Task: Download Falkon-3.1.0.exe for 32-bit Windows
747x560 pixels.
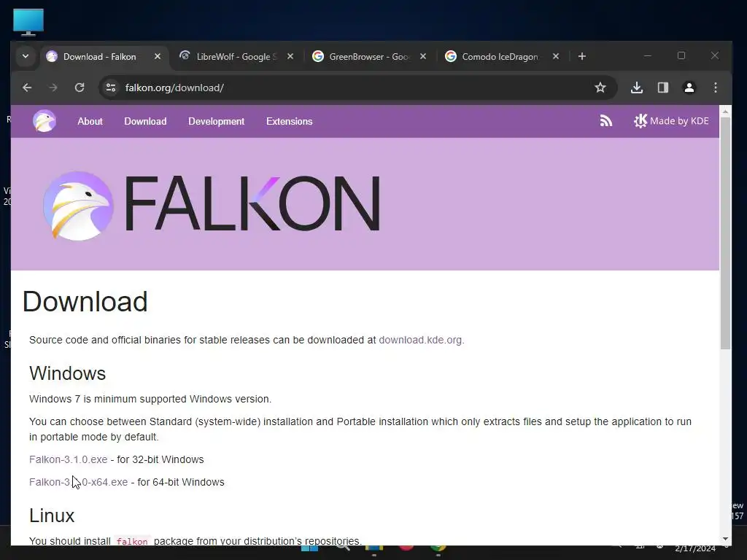Action: (x=68, y=459)
